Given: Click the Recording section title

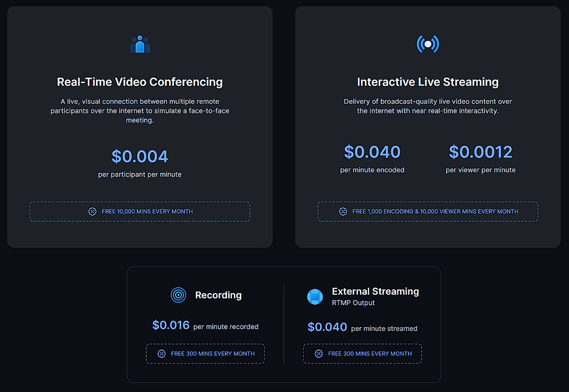Looking at the screenshot, I should pos(219,295).
